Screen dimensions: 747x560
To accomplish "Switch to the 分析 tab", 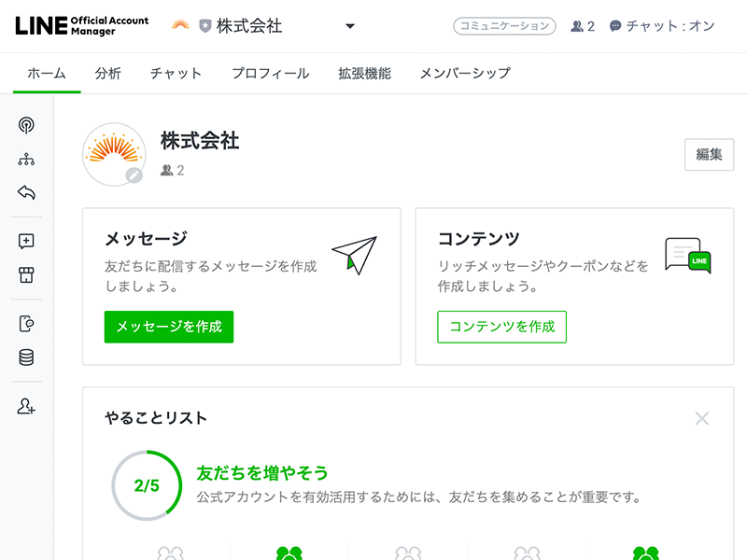I will click(107, 74).
